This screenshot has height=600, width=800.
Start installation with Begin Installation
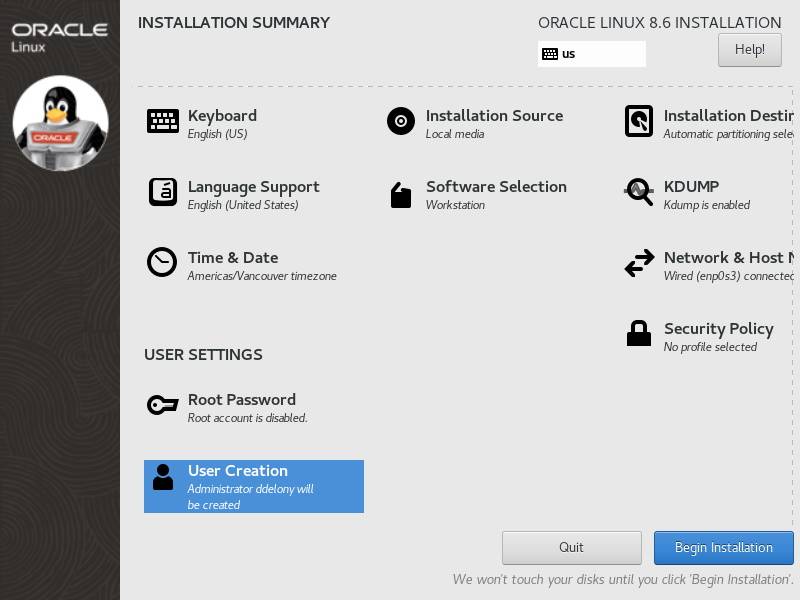tap(722, 548)
